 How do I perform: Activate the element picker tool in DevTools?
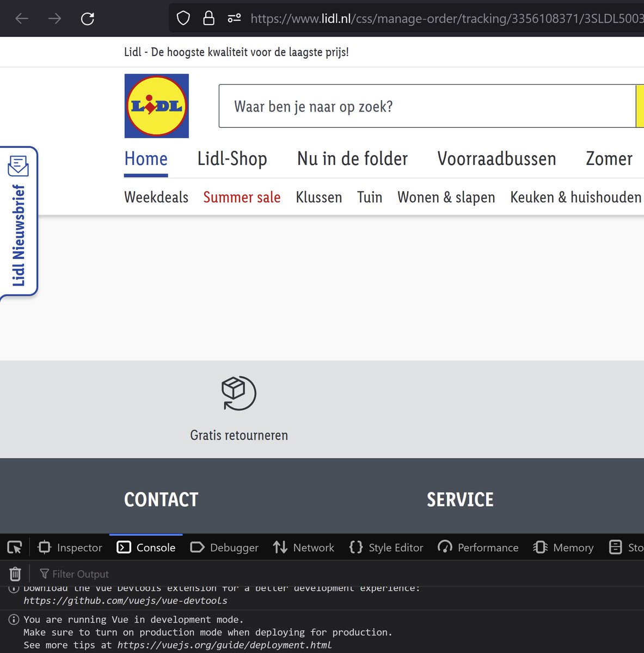click(15, 547)
